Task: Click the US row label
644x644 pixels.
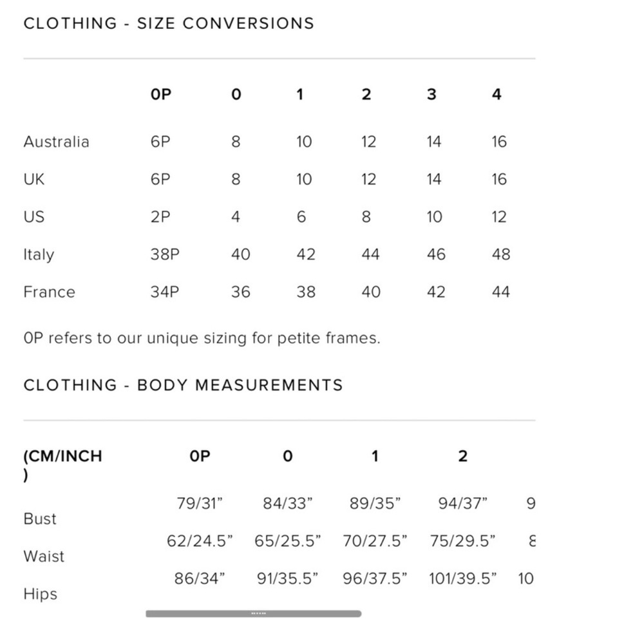Action: (33, 217)
